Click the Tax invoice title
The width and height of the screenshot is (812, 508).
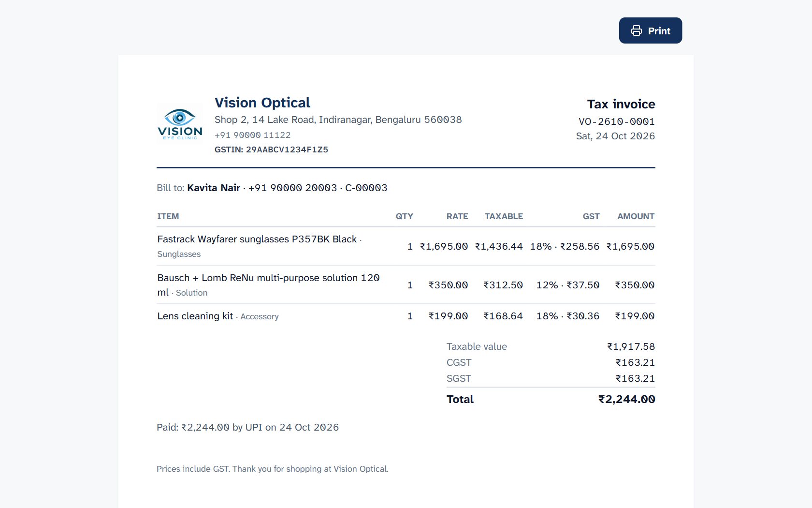[621, 104]
